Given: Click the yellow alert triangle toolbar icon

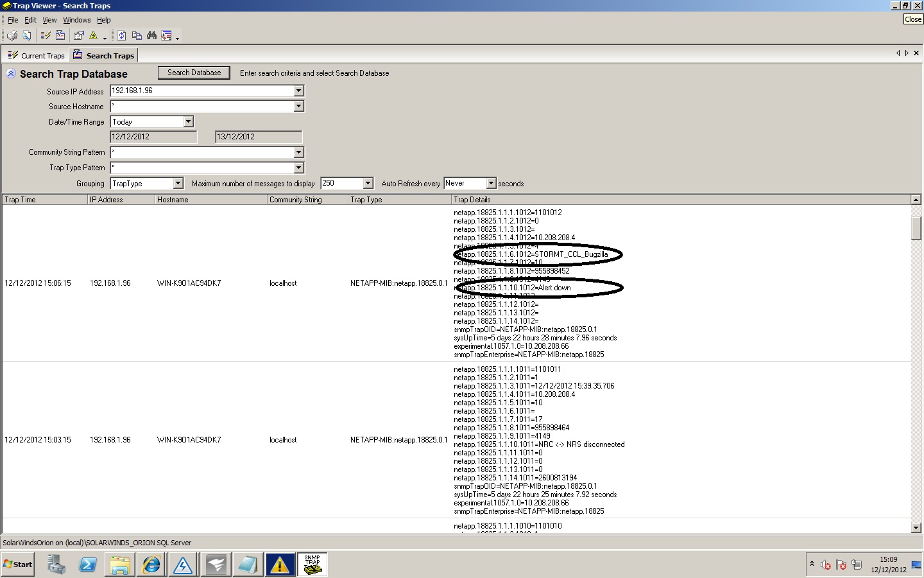Looking at the screenshot, I should pyautogui.click(x=94, y=35).
